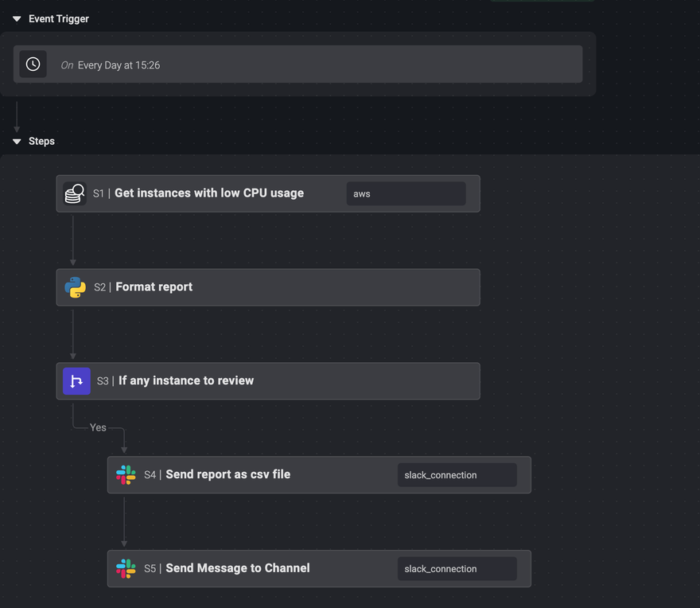The width and height of the screenshot is (700, 608).
Task: Click the database search icon on step S1
Action: (75, 193)
